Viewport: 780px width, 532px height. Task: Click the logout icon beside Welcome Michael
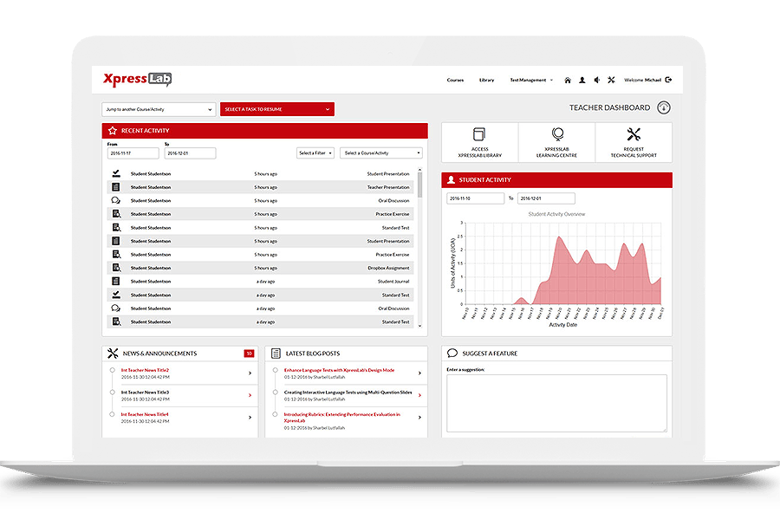point(668,80)
